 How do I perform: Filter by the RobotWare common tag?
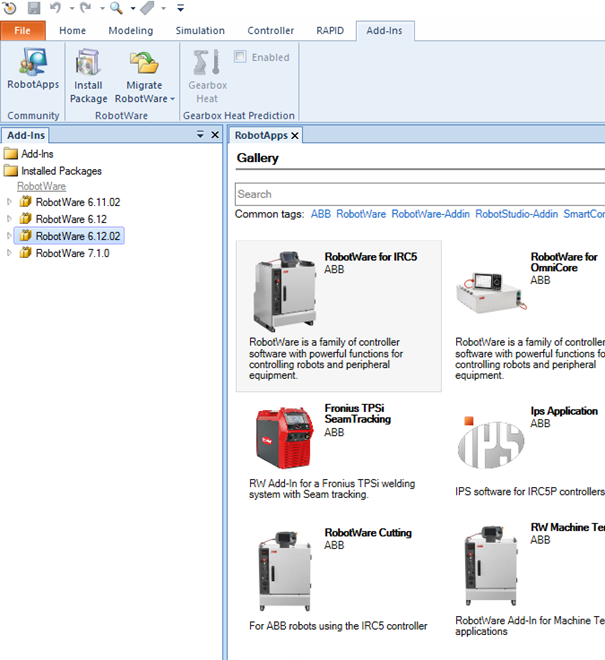coord(361,214)
